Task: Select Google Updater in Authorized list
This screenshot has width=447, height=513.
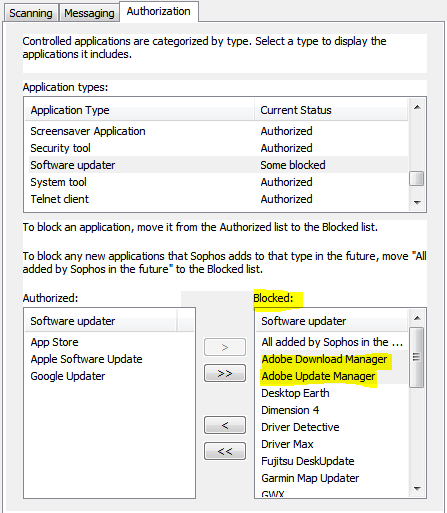Action: tap(68, 376)
